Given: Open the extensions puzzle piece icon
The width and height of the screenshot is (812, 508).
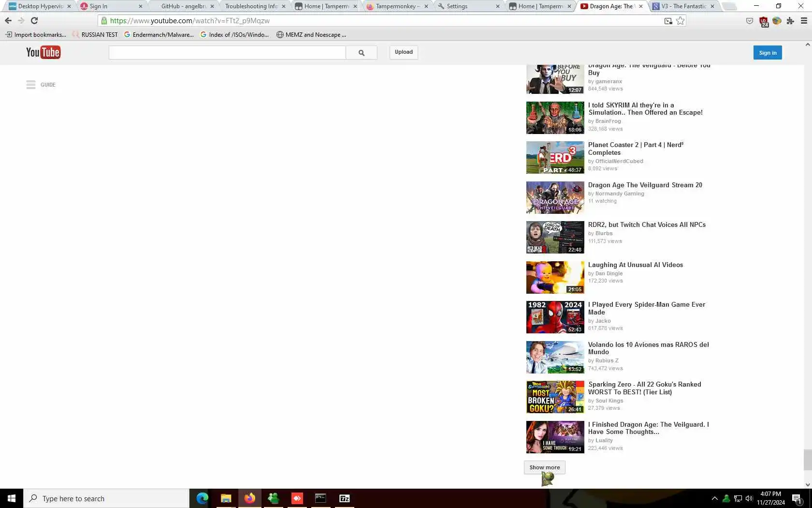Looking at the screenshot, I should click(790, 21).
